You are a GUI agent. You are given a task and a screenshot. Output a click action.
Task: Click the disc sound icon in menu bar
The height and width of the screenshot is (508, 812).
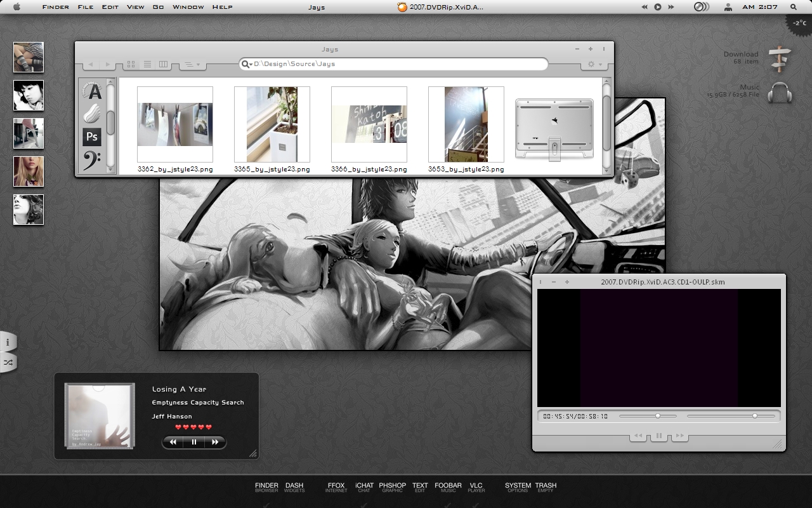[x=701, y=7]
